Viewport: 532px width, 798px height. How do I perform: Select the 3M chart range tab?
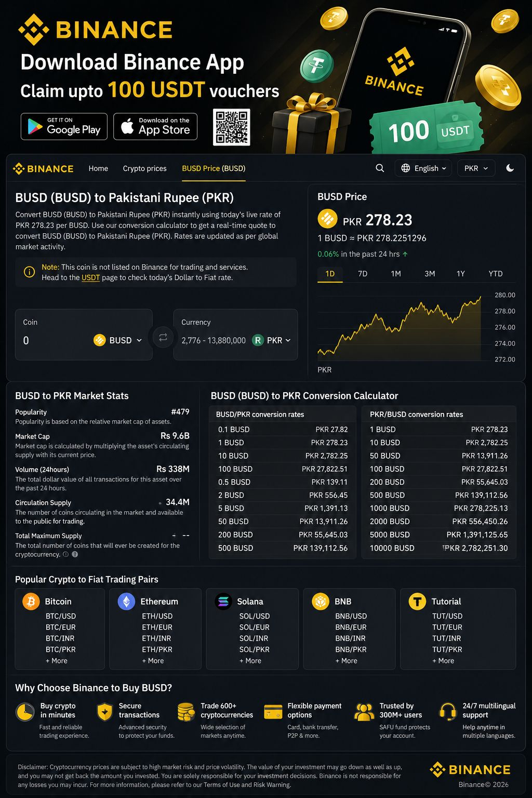click(430, 273)
